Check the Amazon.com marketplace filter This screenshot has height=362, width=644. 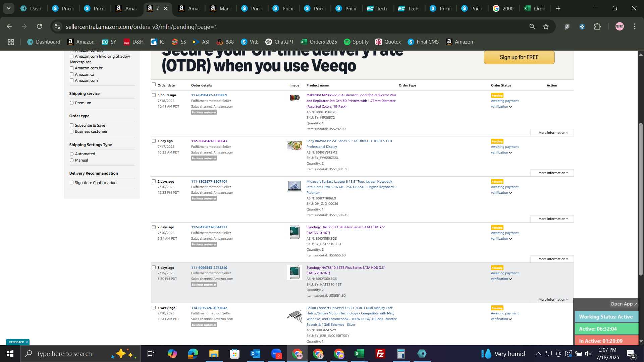pos(71,80)
